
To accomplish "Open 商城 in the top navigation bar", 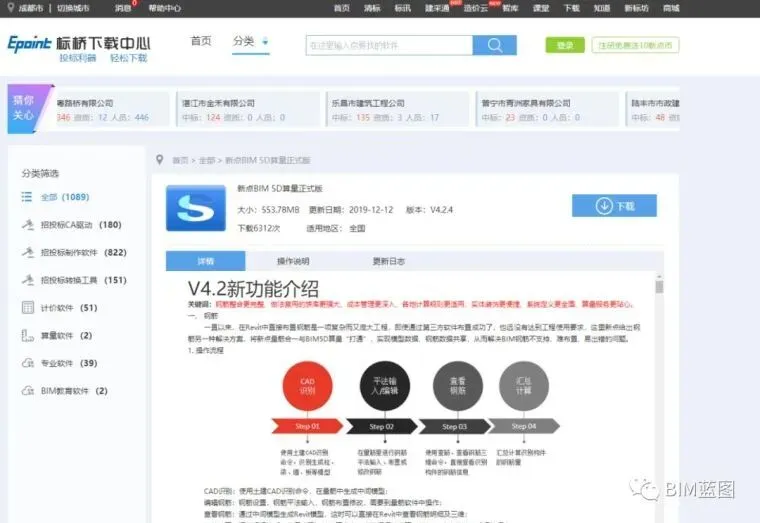I will coord(671,8).
